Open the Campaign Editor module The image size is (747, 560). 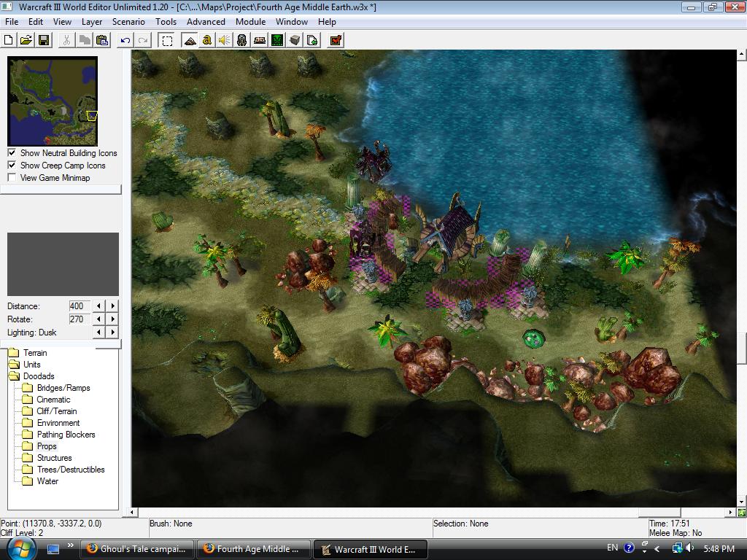tap(260, 41)
